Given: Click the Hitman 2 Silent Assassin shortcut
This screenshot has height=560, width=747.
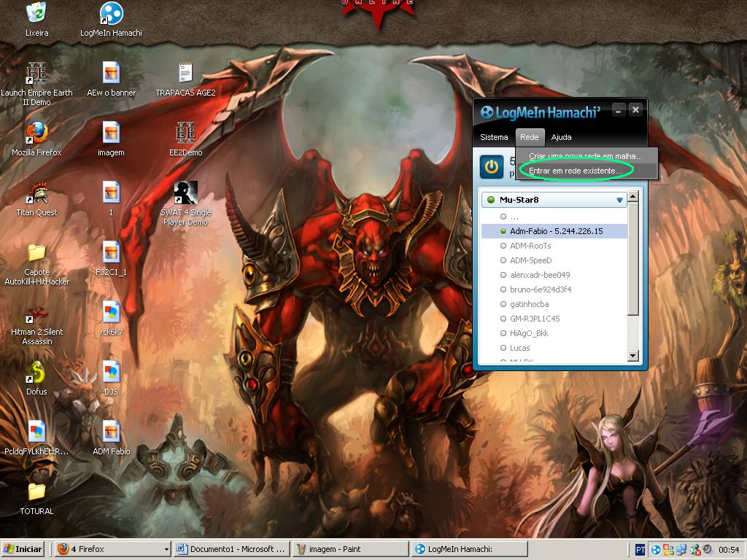Looking at the screenshot, I should pos(36,314).
